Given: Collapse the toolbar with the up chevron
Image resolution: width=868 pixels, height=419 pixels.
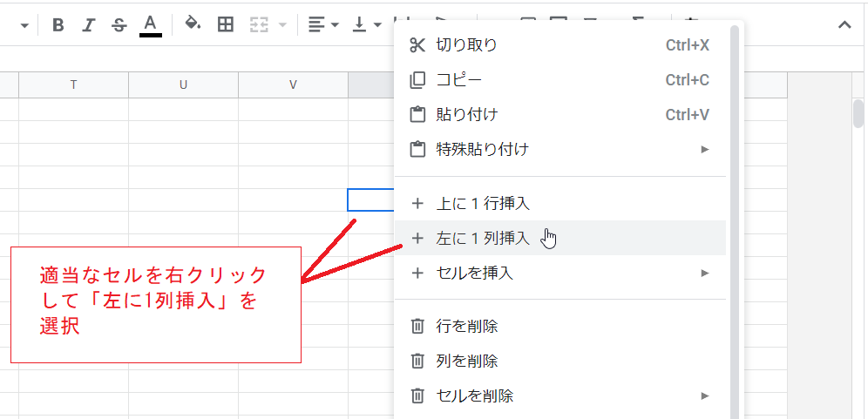Looking at the screenshot, I should 844,25.
